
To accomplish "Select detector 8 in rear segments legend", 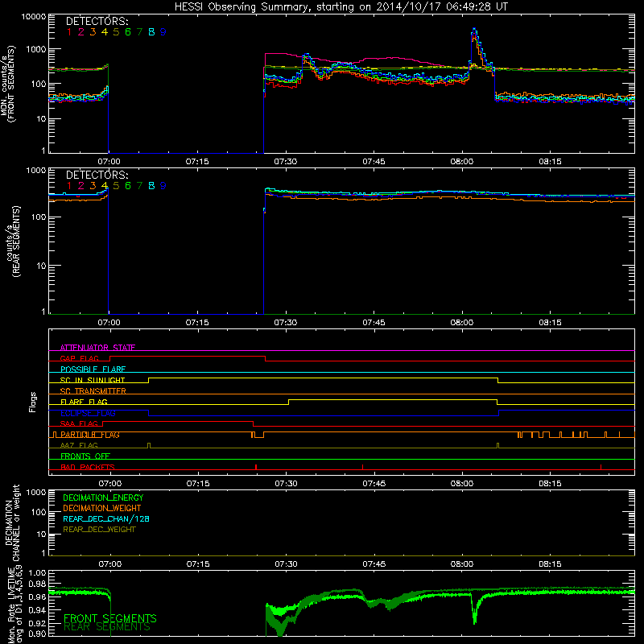I will pyautogui.click(x=151, y=186).
